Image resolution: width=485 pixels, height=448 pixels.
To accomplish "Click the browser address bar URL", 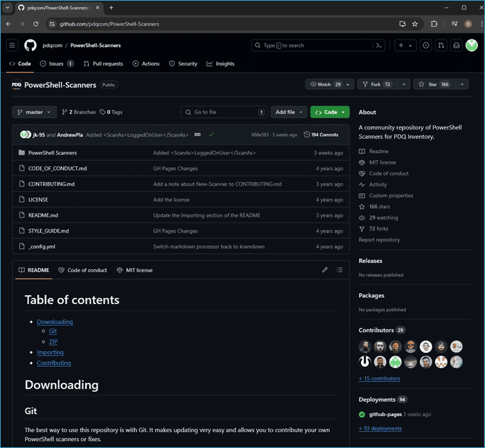I will click(109, 24).
